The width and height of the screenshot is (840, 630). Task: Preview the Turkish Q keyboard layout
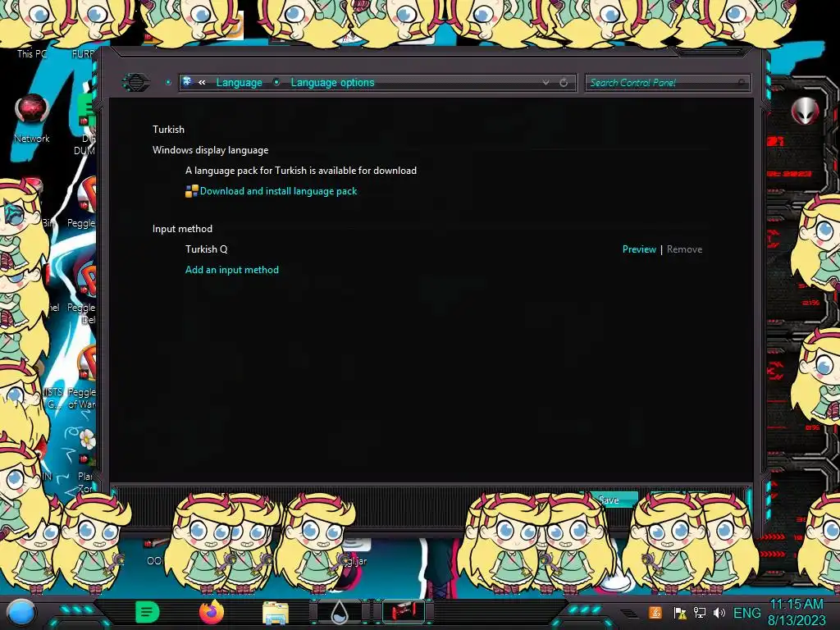(x=638, y=249)
